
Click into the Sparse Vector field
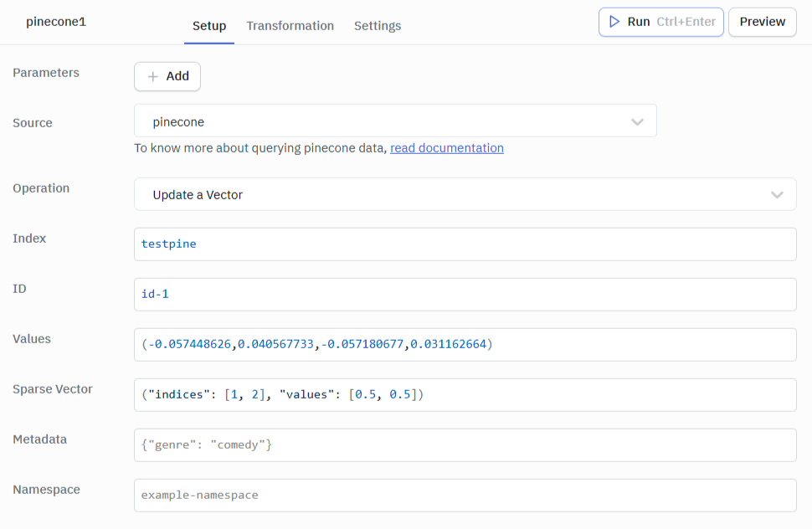[x=465, y=395]
